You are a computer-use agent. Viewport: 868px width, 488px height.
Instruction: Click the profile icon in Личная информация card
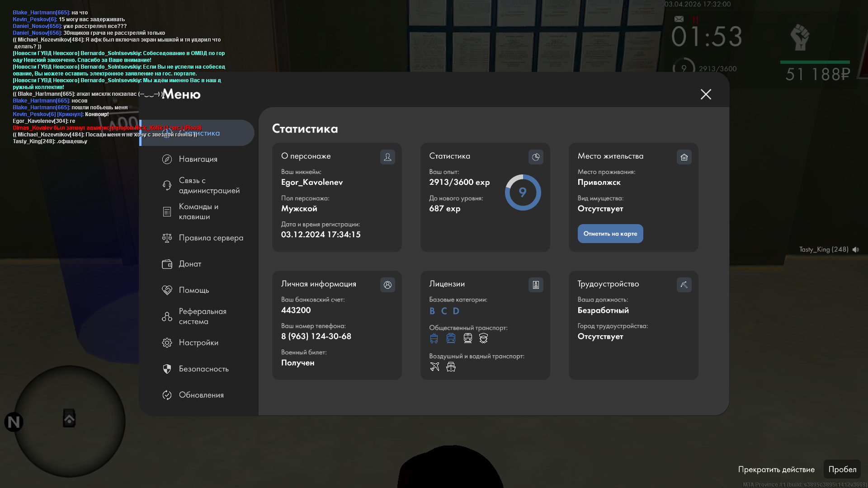(387, 285)
